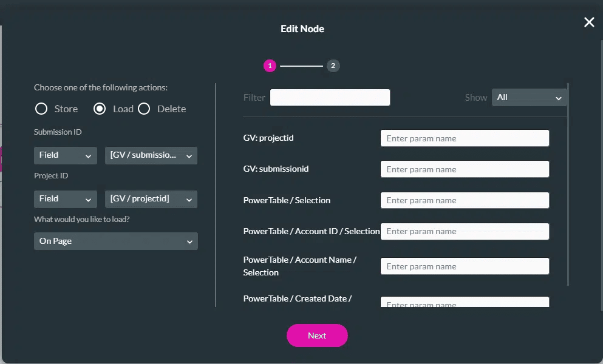Screen dimensions: 603x364
Task: Click param field for Account Name Selection
Action: tap(465, 266)
